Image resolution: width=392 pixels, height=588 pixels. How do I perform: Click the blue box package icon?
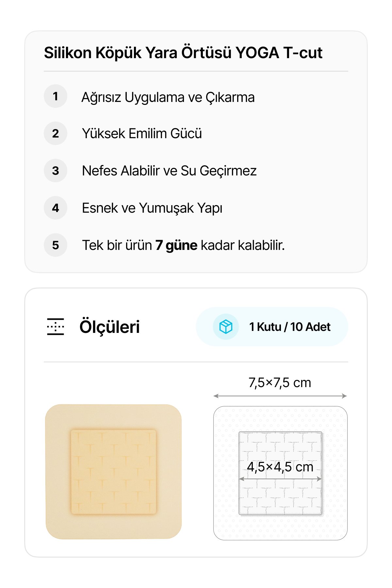[226, 327]
